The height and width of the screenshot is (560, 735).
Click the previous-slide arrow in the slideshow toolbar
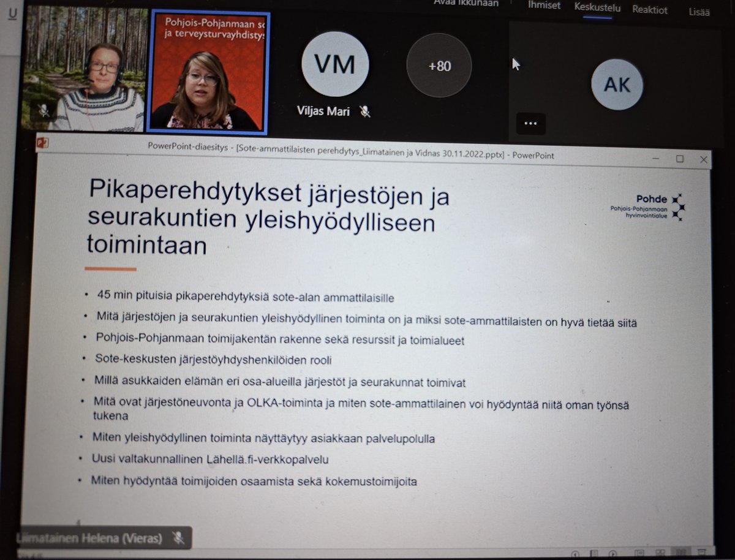coord(575,551)
